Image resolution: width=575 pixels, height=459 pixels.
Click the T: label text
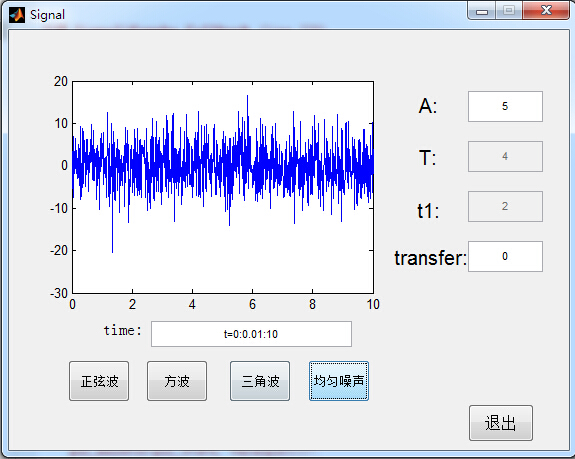tap(428, 158)
